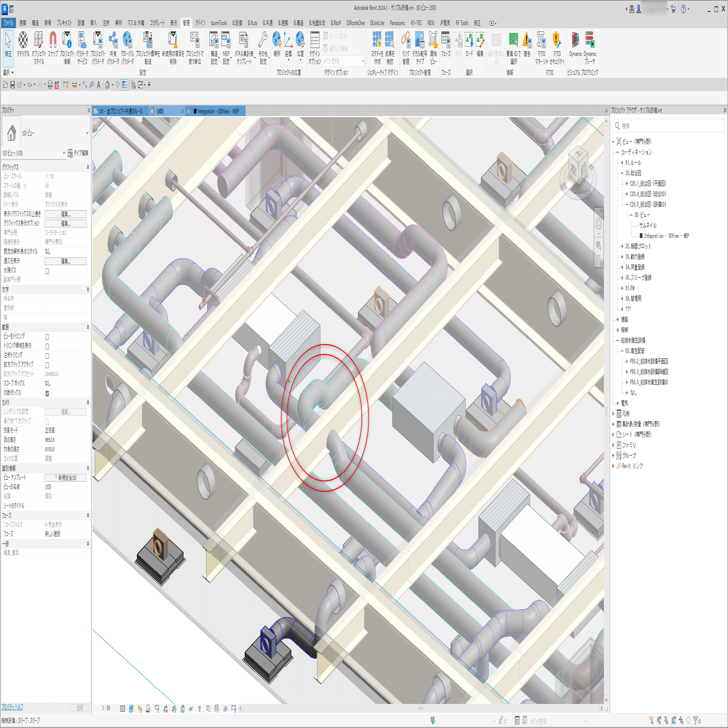
Task: Switch to the 建築 ribbon tab
Action: click(22, 23)
